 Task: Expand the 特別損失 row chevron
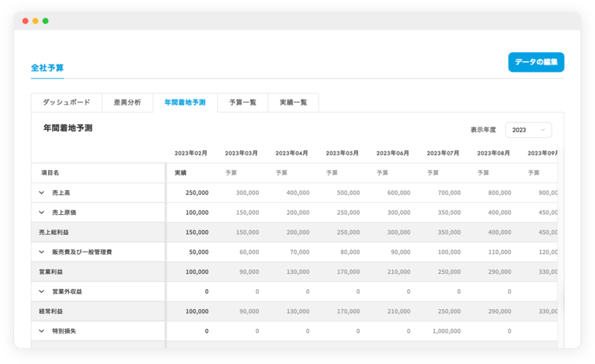[41, 331]
